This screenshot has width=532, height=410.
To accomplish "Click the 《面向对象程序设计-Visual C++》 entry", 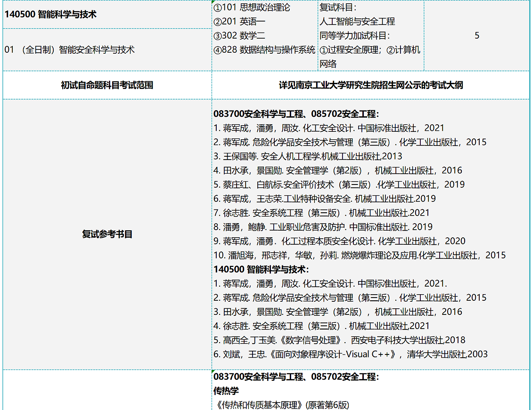I will [351, 354].
